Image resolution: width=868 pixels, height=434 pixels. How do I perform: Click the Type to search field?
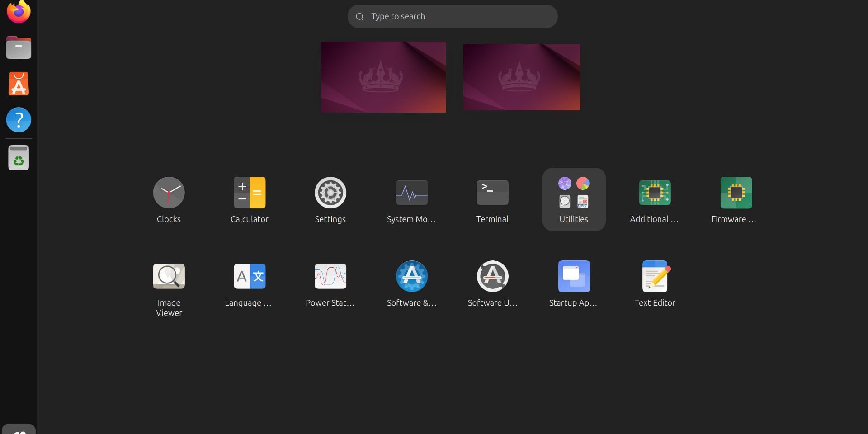(452, 17)
